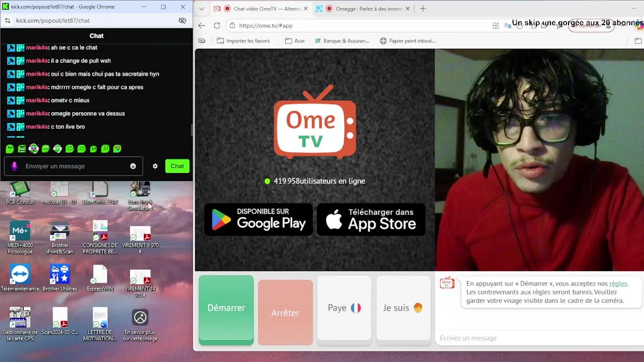Click message 'omegle personne va dessus'
Image resolution: width=644 pixels, height=362 pixels.
coord(88,114)
